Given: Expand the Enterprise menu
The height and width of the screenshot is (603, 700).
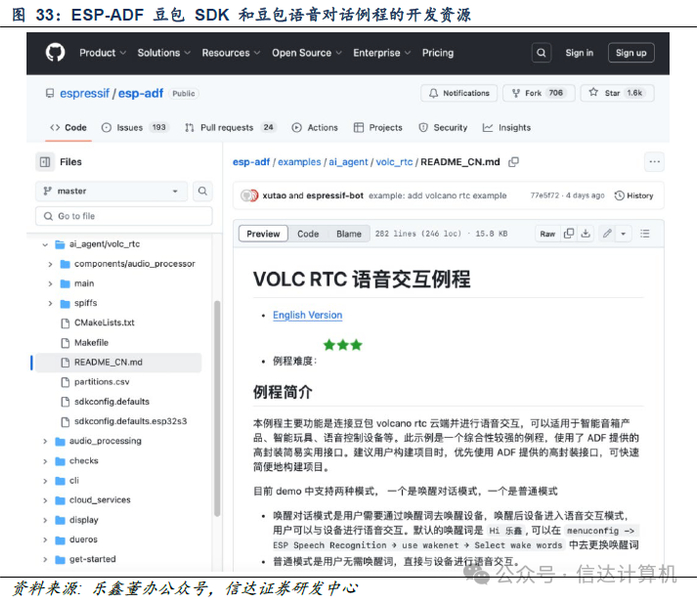Looking at the screenshot, I should click(x=382, y=53).
